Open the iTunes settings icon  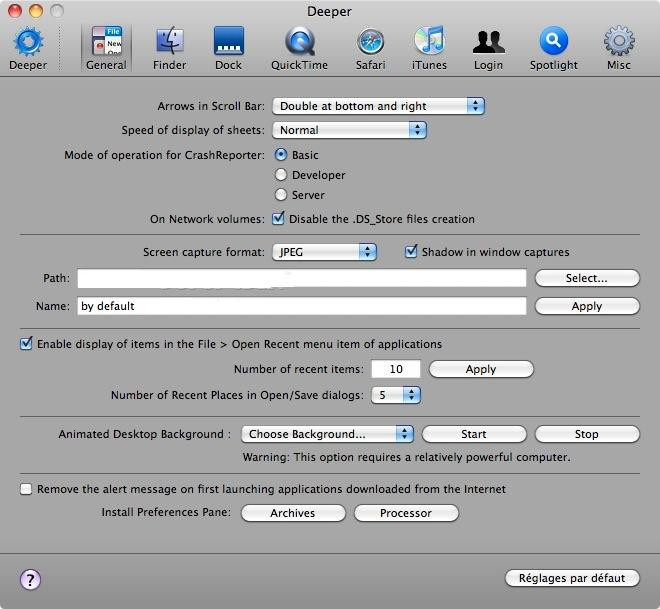point(429,48)
